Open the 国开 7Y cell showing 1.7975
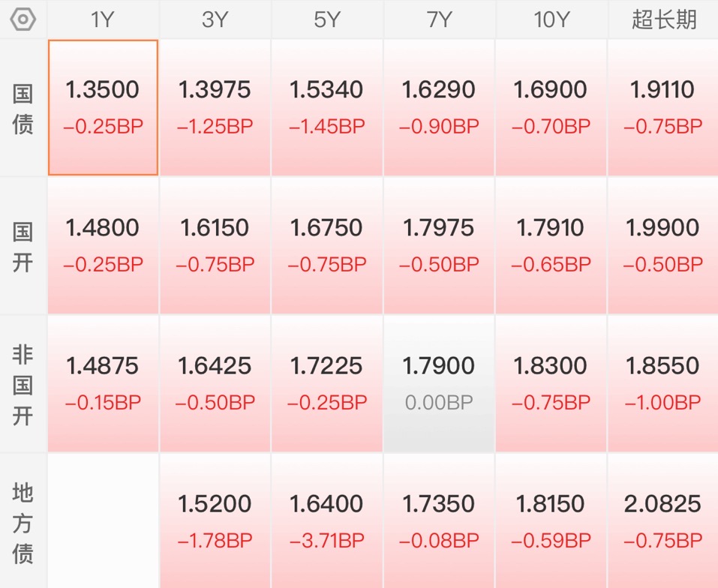718x588 pixels. (x=439, y=246)
